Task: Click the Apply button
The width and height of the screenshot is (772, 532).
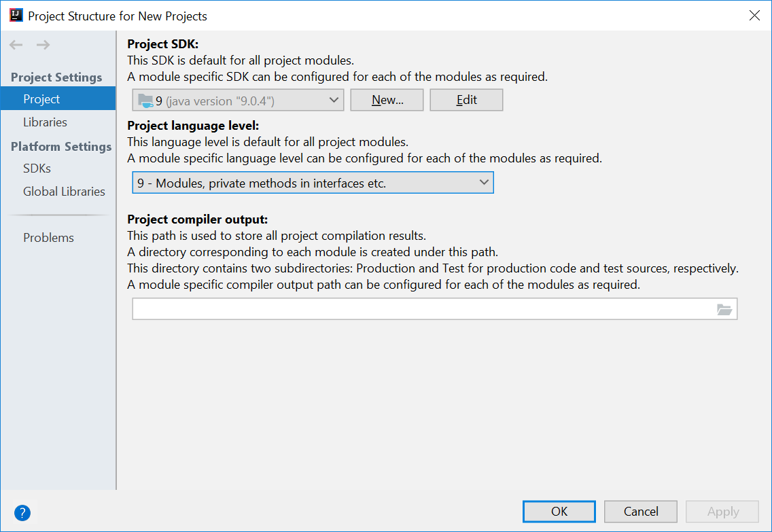Action: pos(722,511)
